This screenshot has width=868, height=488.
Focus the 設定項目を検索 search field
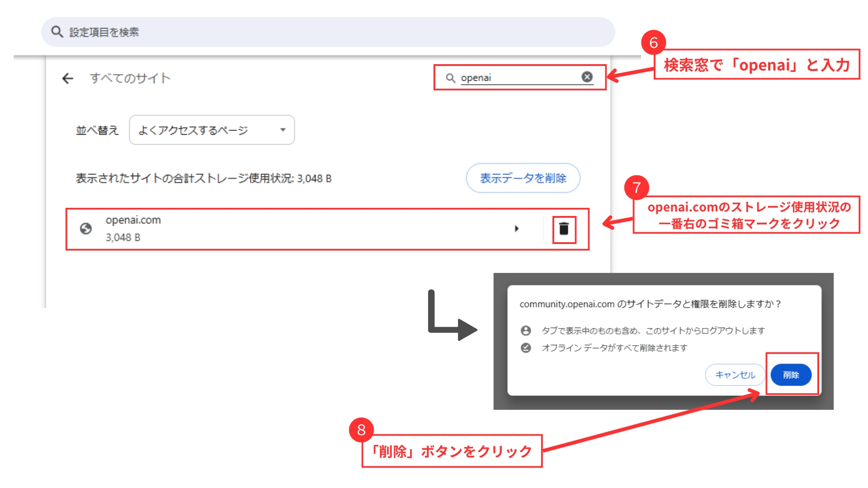[x=328, y=32]
